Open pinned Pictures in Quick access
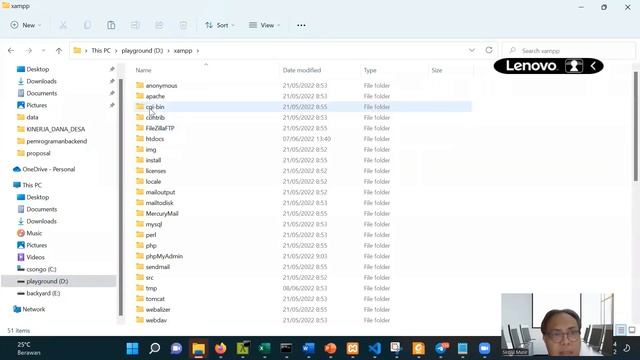 click(x=36, y=105)
